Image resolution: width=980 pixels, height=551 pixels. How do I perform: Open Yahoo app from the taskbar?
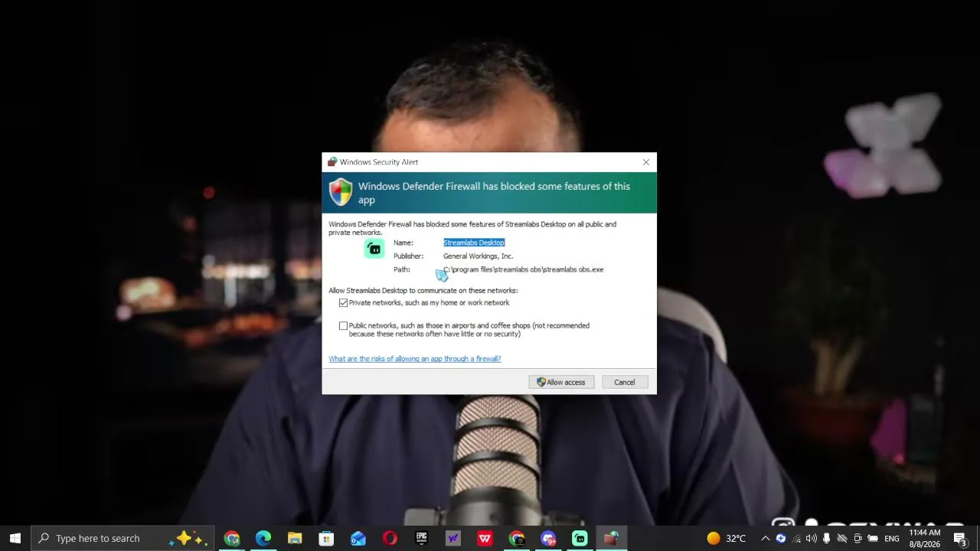[453, 538]
